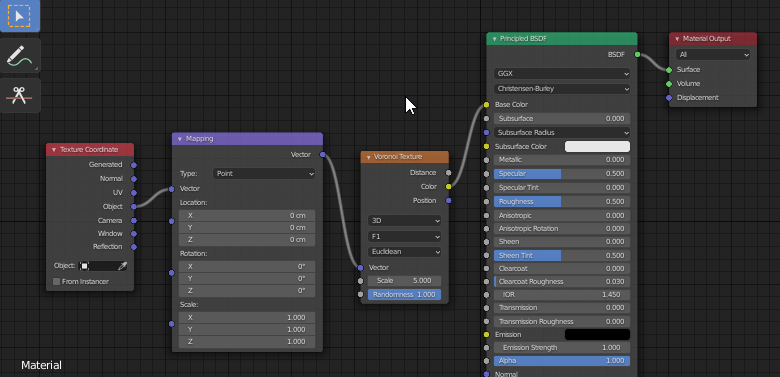The width and height of the screenshot is (780, 377).
Task: Collapse the Principled BSDF node
Action: click(494, 39)
